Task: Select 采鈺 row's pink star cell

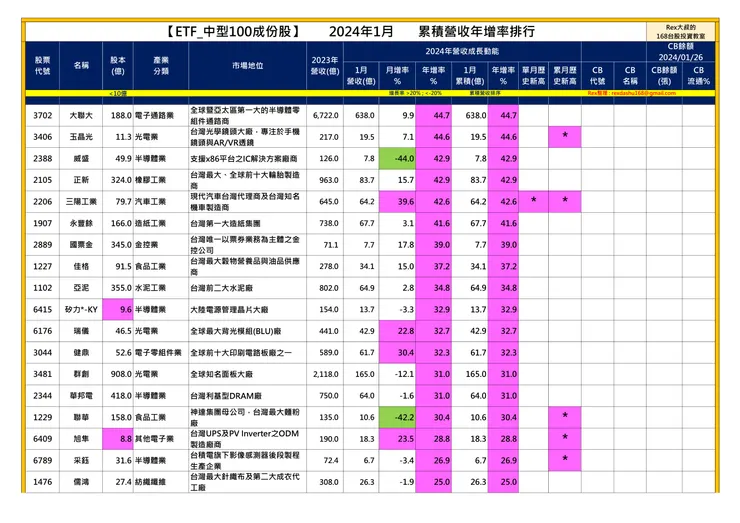Action: click(565, 460)
